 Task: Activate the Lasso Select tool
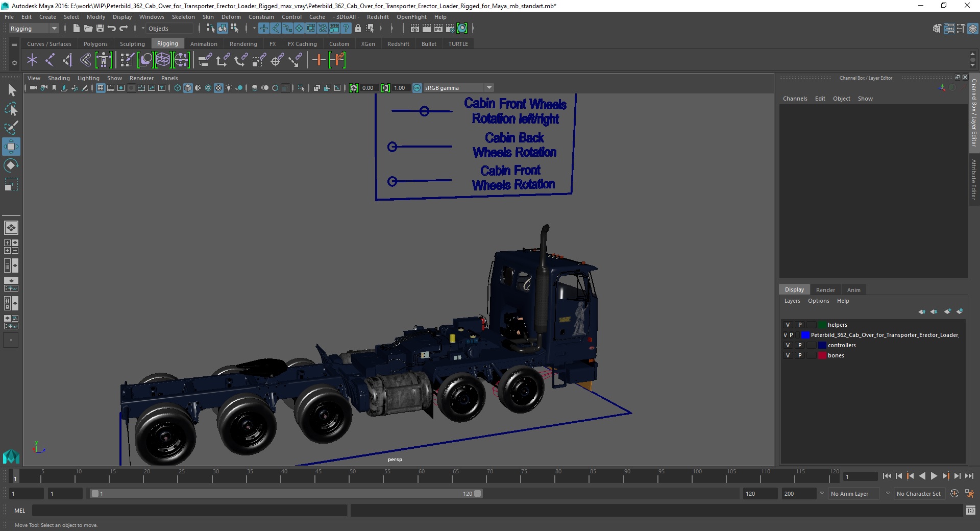click(x=11, y=109)
